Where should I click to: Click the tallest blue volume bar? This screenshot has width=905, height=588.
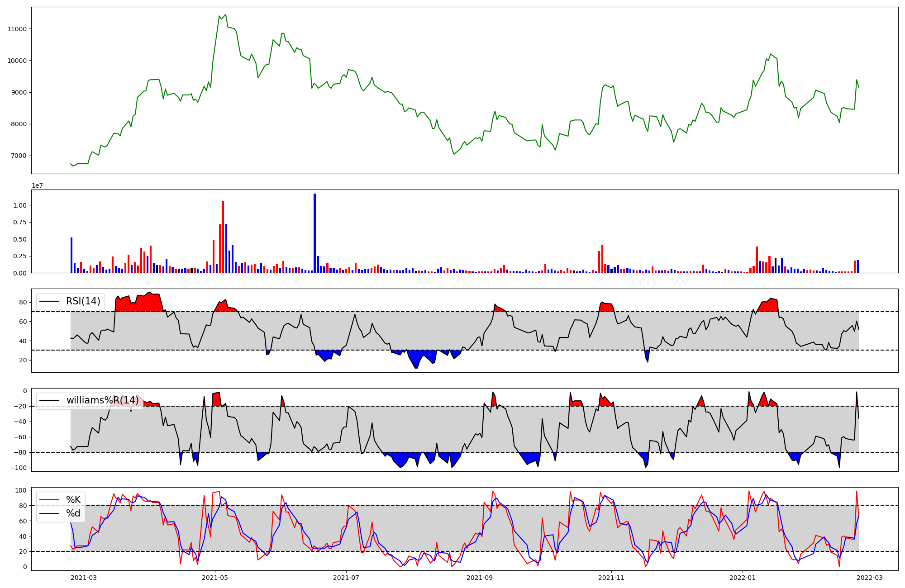pos(314,233)
